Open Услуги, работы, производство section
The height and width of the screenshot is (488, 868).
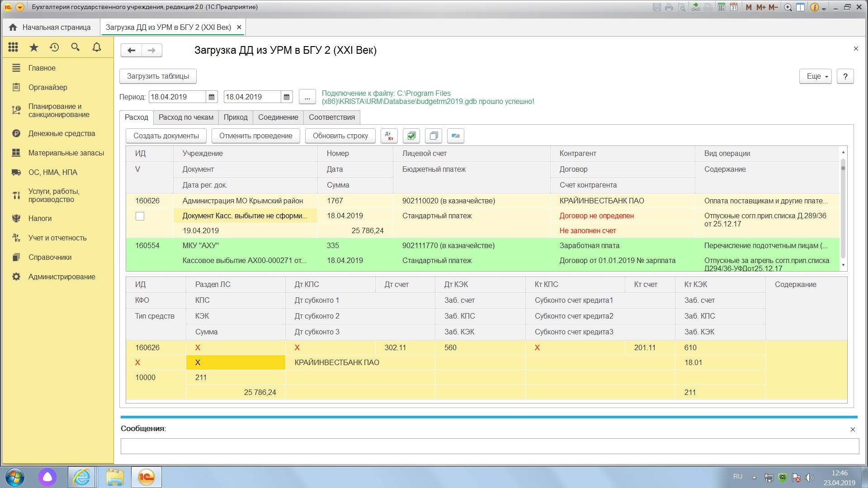58,195
